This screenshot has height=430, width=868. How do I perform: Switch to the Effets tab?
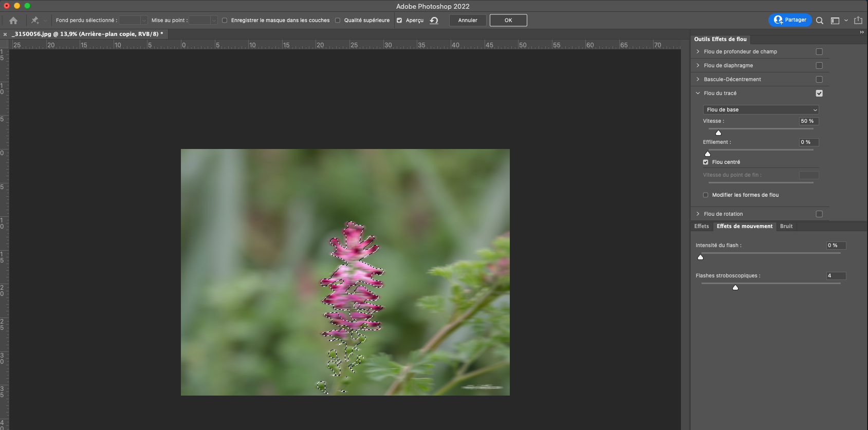click(701, 227)
